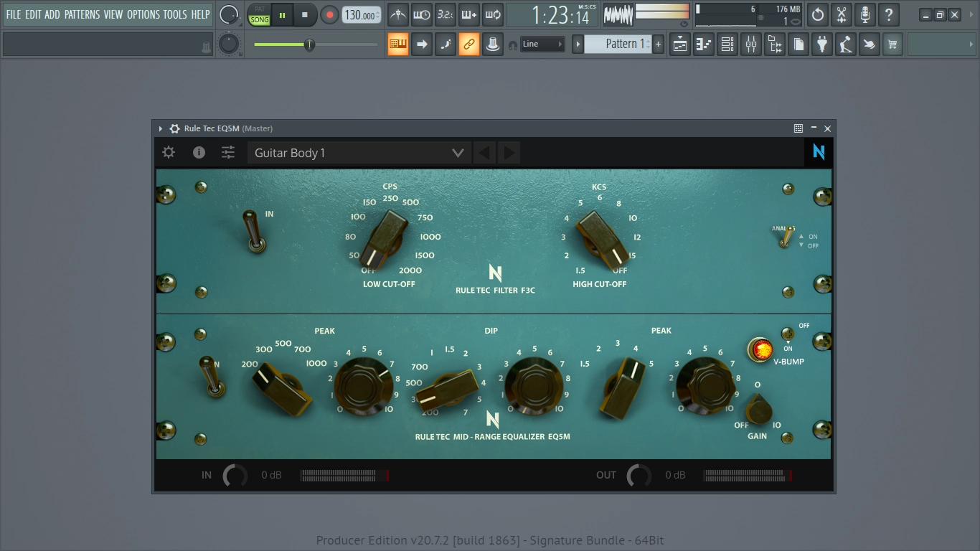The width and height of the screenshot is (980, 551).
Task: Toggle the link/multilink controllers icon
Action: [469, 44]
